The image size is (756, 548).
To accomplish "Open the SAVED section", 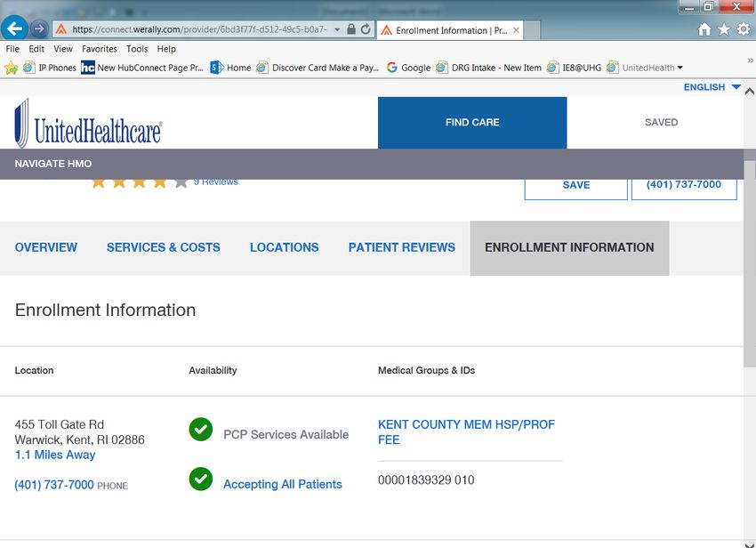I will [661, 123].
